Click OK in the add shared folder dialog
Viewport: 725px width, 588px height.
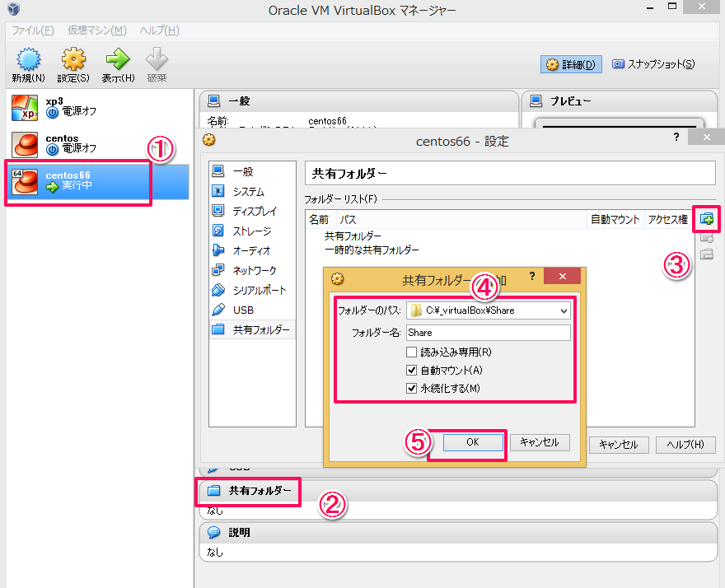pos(473,442)
